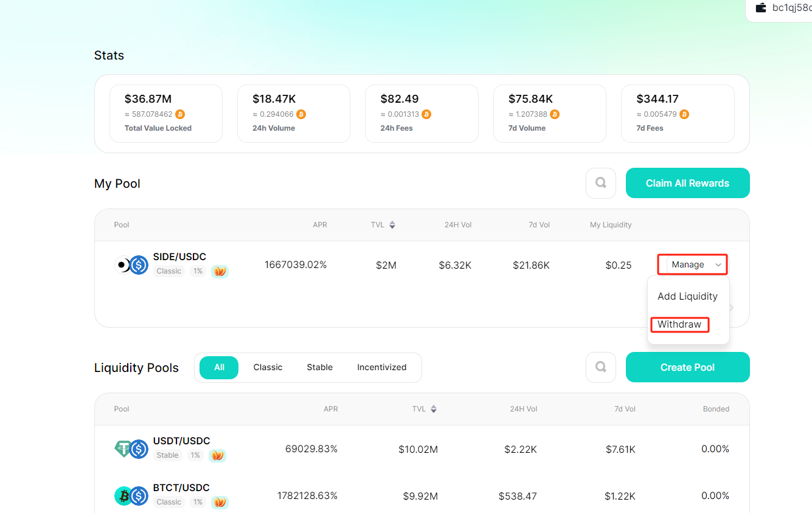Click the $21.86K 7d Vol value

531,265
